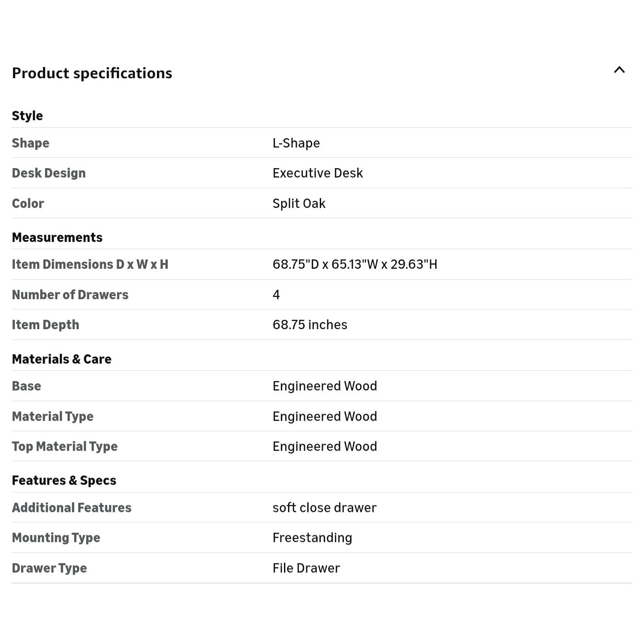The image size is (644, 644).
Task: Click the 68.75 inches depth value
Action: pyautogui.click(x=309, y=325)
